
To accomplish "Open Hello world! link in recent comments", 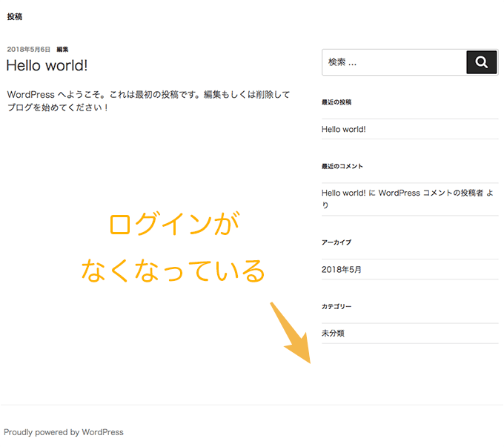I will pyautogui.click(x=344, y=193).
